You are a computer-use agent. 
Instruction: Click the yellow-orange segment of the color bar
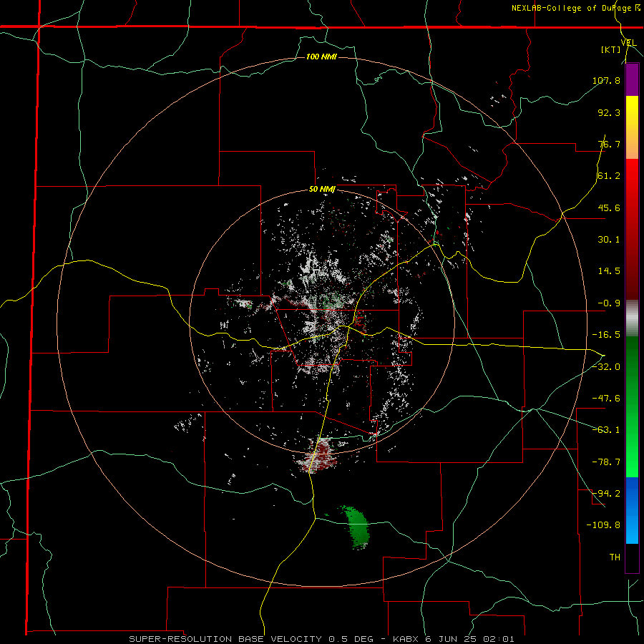click(632, 127)
